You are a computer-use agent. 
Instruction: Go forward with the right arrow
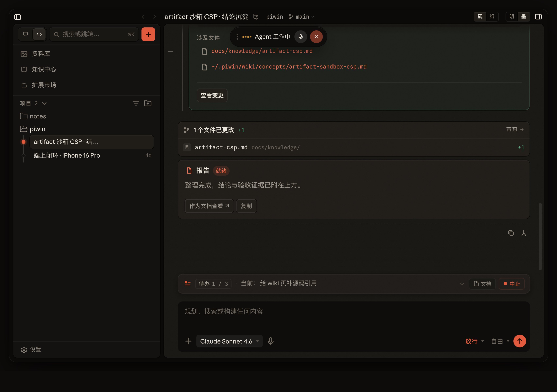pos(155,17)
